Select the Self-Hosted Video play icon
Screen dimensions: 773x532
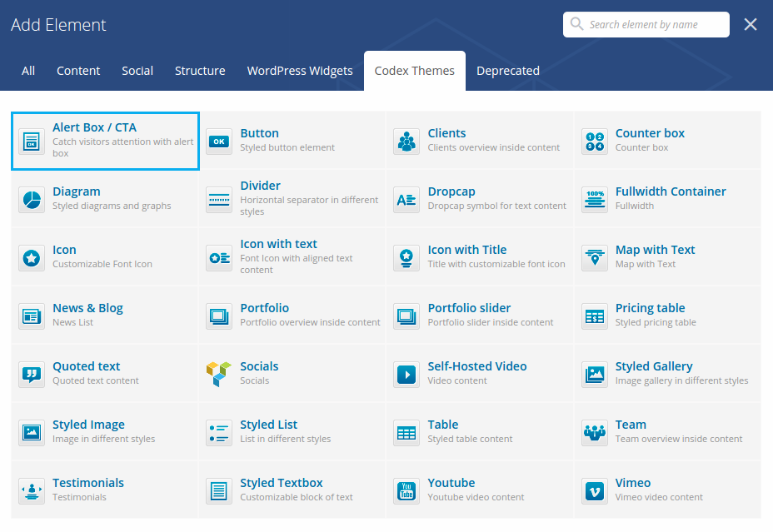click(406, 375)
